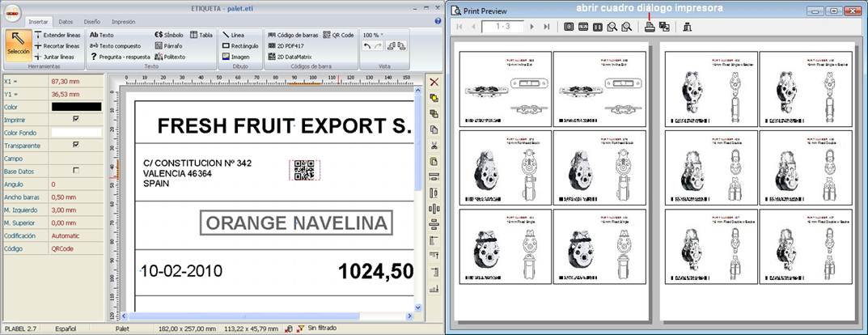Click the second magnifier zoom icon
This screenshot has width=868, height=335.
click(x=627, y=27)
